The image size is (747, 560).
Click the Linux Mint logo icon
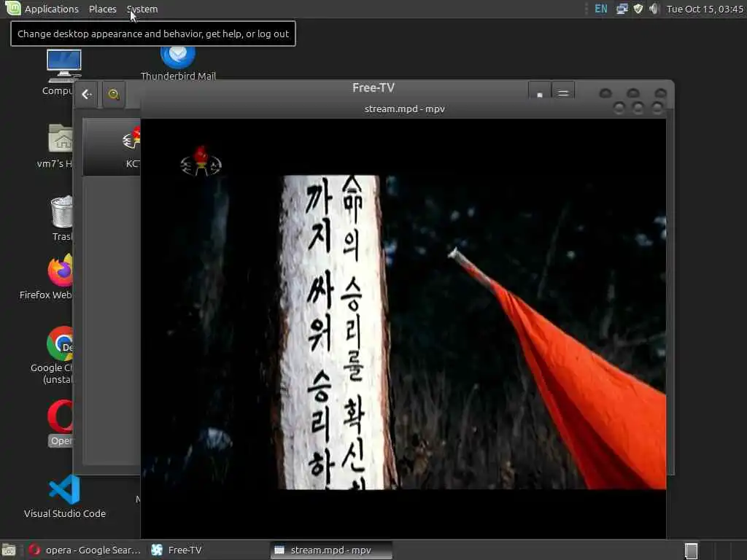12,9
